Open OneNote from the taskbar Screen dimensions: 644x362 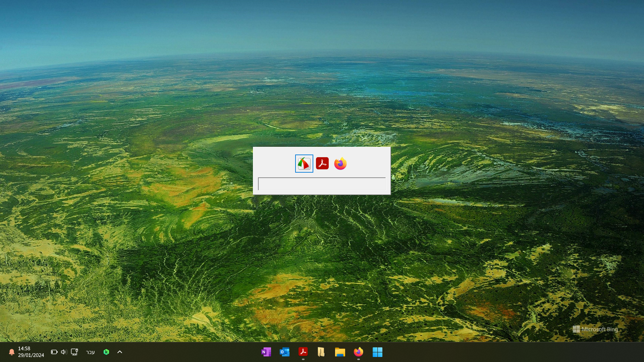[x=266, y=352]
